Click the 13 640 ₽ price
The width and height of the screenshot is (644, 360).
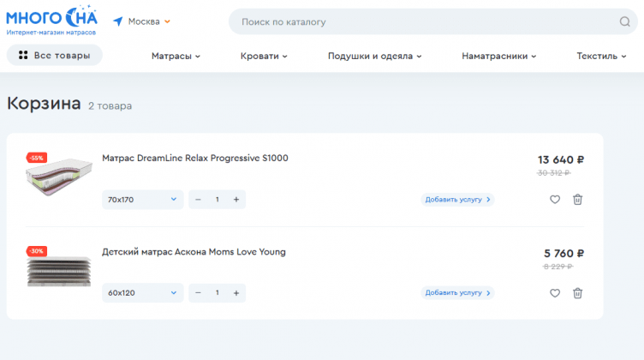pyautogui.click(x=561, y=160)
